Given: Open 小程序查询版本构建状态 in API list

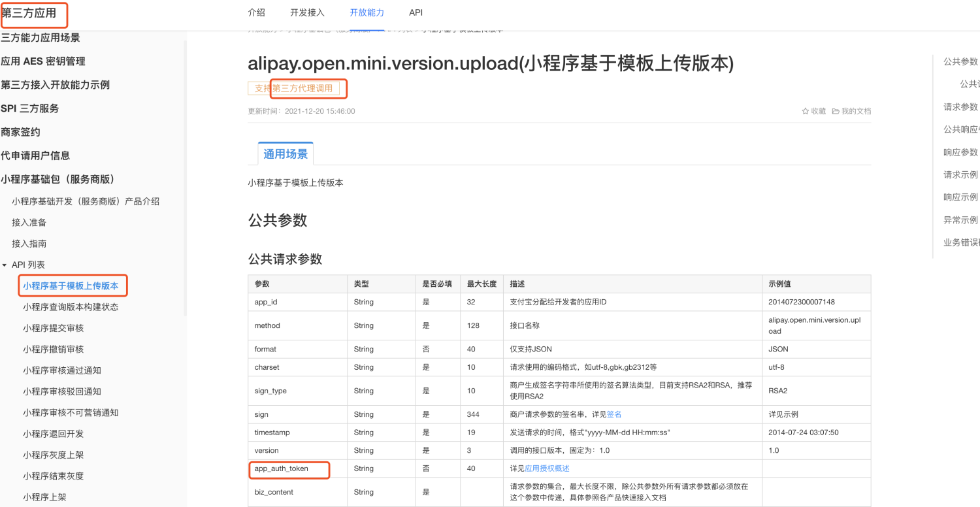Looking at the screenshot, I should (x=71, y=307).
